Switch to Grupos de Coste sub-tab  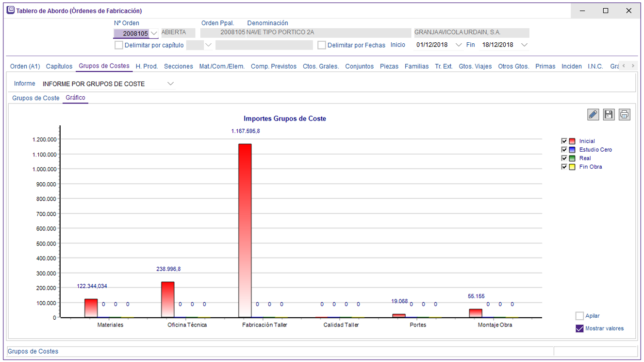[36, 98]
